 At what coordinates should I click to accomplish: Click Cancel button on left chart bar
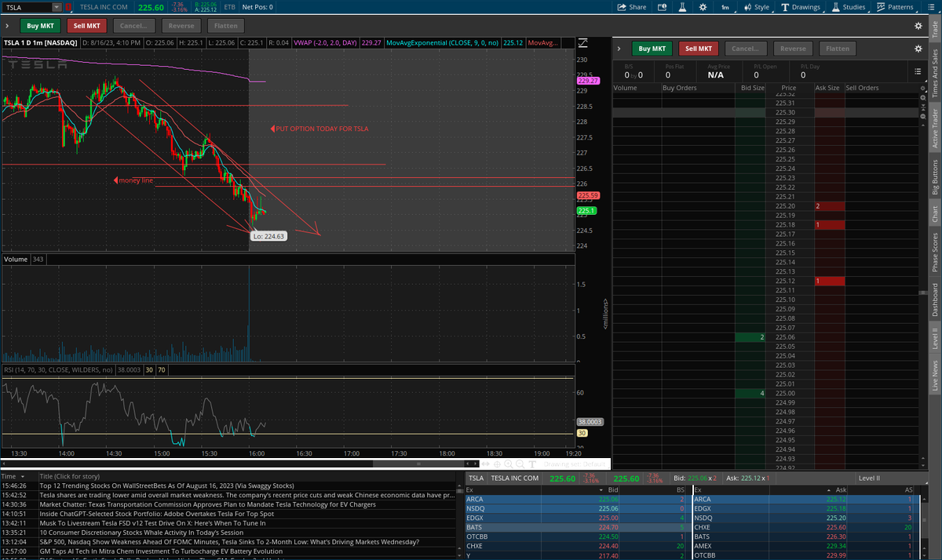133,25
